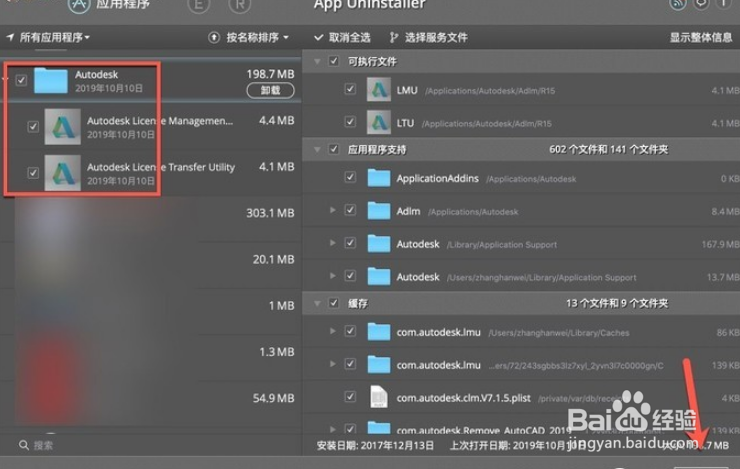740x469 pixels.
Task: Click the Autodesk folder icon in app list
Action: coord(51,81)
